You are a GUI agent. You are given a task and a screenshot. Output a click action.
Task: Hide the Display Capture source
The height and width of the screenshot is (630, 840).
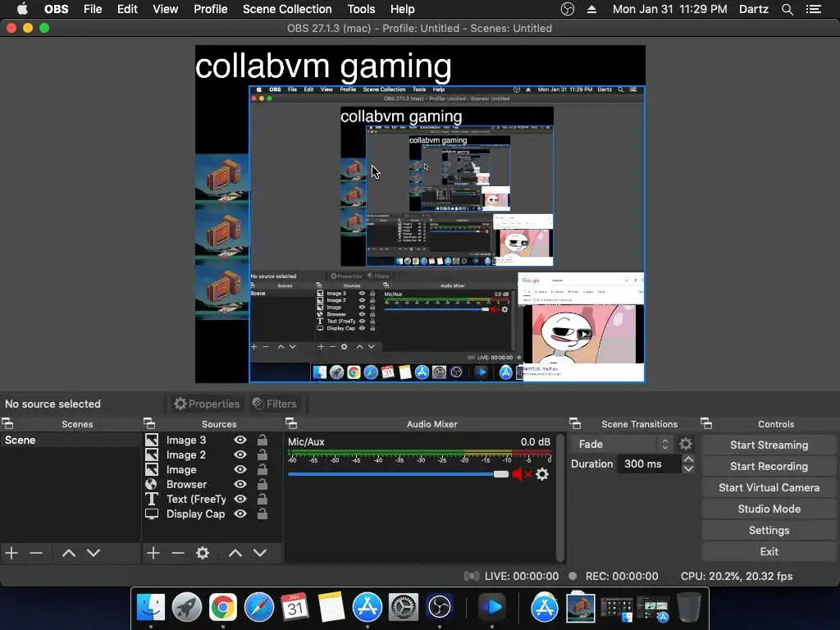click(x=240, y=514)
